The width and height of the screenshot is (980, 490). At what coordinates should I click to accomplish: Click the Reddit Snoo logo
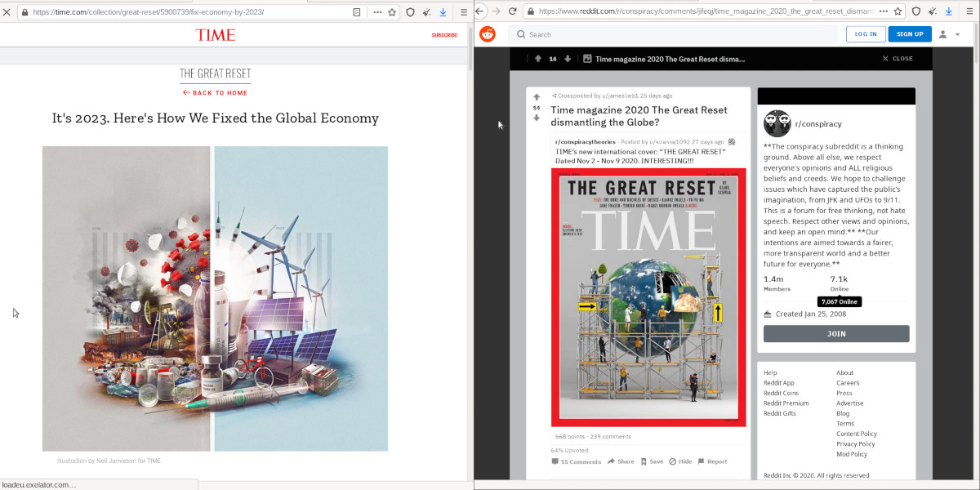tap(487, 33)
